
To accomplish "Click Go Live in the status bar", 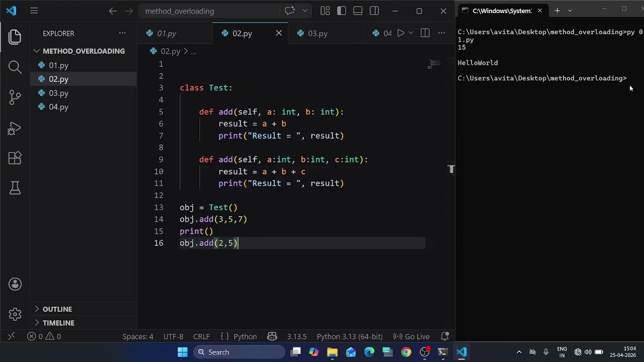I will coord(412,336).
